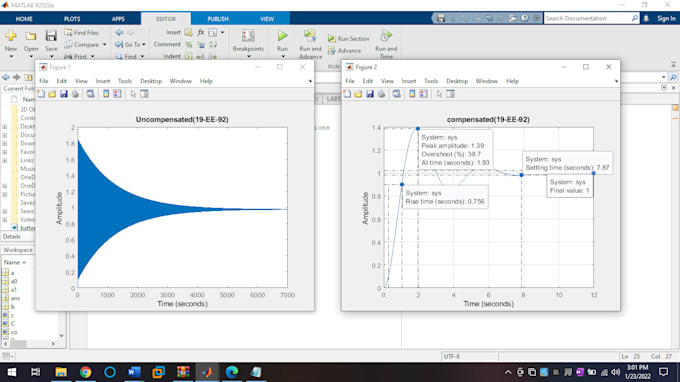Click Insert Legend icon in Figure 2 toolbar
Image resolution: width=680 pixels, height=382 pixels.
pyautogui.click(x=423, y=94)
